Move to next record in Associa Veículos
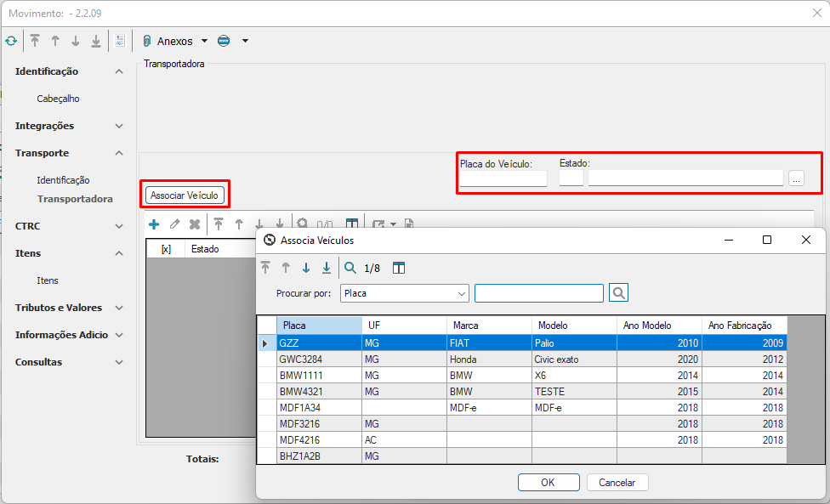The width and height of the screenshot is (830, 504). 306,268
